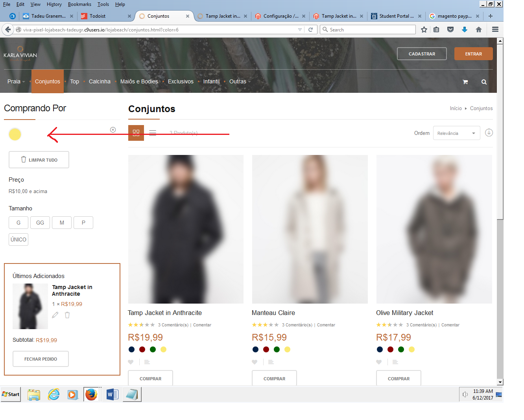Image resolution: width=524 pixels, height=420 pixels.
Task: Open the Exclusivos navigation item
Action: (181, 81)
